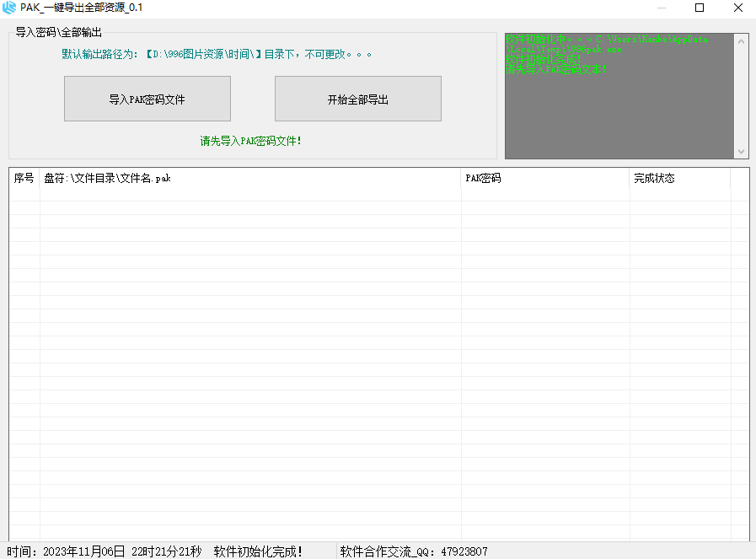
Task: Click the 默认输出路径为 path label
Action: pyautogui.click(x=217, y=54)
